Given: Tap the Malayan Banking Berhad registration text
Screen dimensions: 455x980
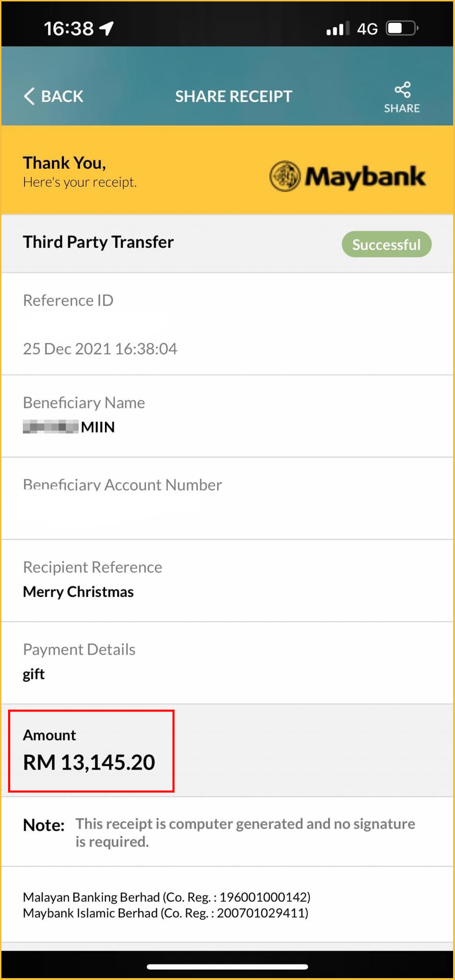Looking at the screenshot, I should click(166, 897).
